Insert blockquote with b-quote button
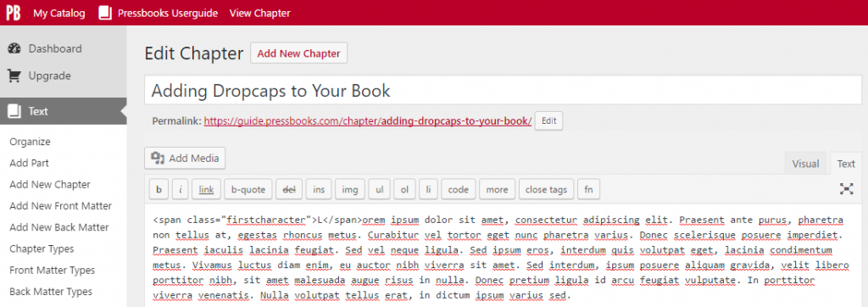This screenshot has width=868, height=307. 248,189
